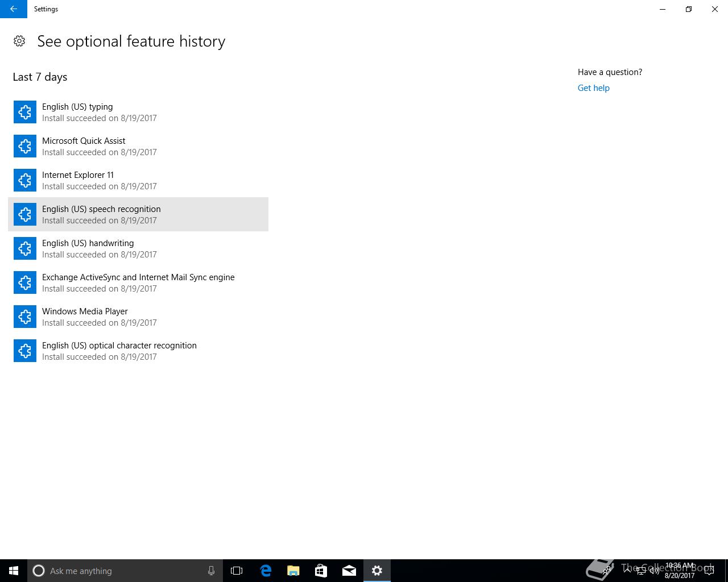Close the Settings window
728x582 pixels.
pos(715,9)
